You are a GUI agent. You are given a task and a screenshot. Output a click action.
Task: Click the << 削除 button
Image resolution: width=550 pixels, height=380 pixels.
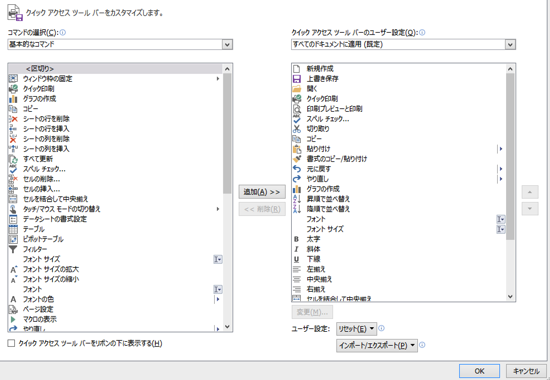[x=262, y=209]
